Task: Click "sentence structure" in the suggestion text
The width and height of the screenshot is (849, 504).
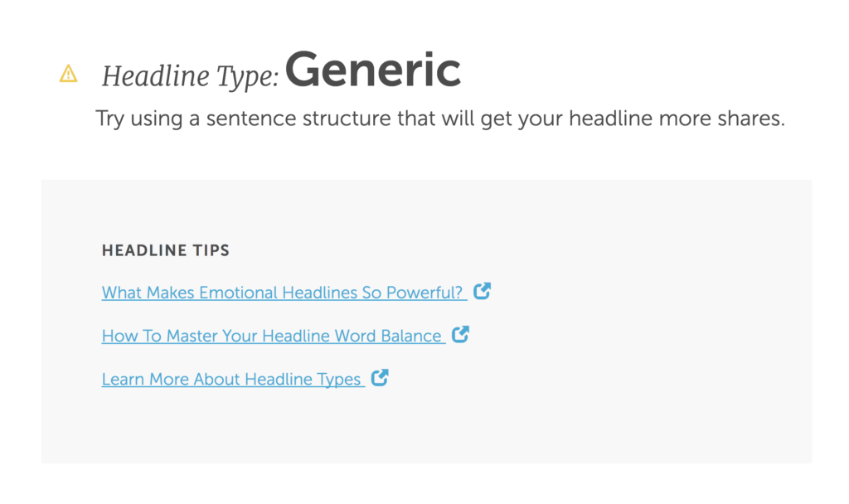Action: [x=299, y=119]
